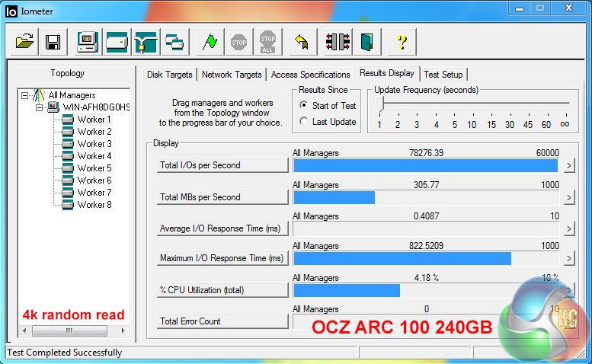The width and height of the screenshot is (592, 364).
Task: Reset workers yellow arrow icon
Action: pos(302,41)
